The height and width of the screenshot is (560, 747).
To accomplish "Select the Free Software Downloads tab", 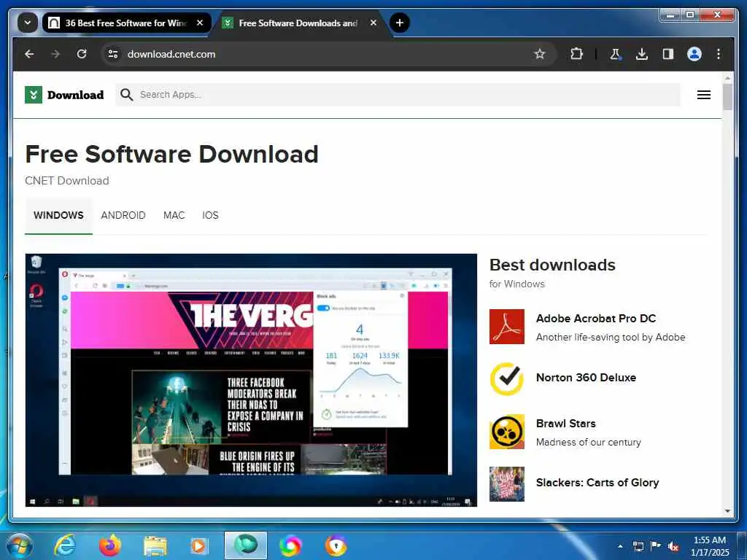I will coord(298,23).
